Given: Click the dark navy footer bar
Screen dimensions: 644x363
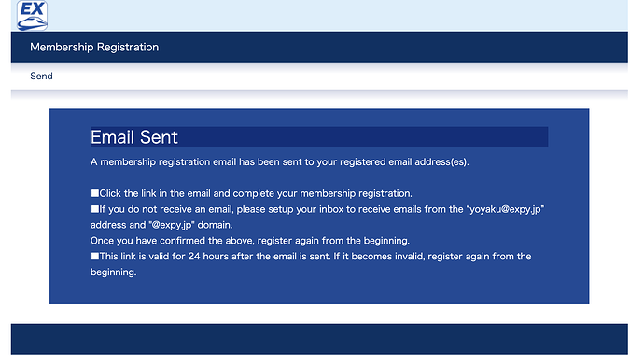Looking at the screenshot, I should [x=319, y=339].
